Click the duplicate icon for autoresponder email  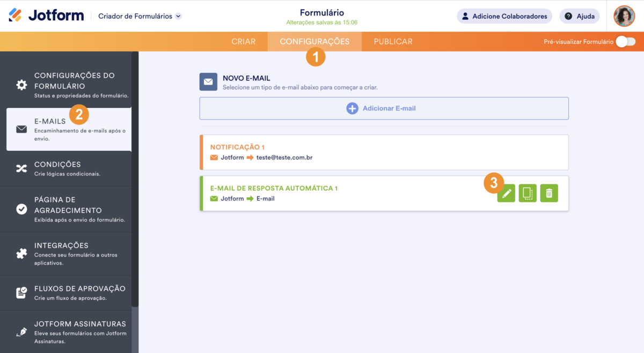pos(528,193)
